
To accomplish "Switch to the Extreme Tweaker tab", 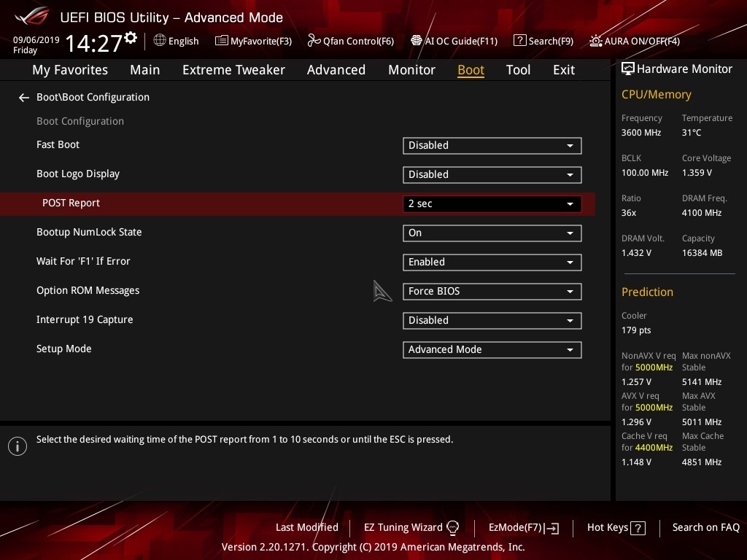I will coord(233,70).
